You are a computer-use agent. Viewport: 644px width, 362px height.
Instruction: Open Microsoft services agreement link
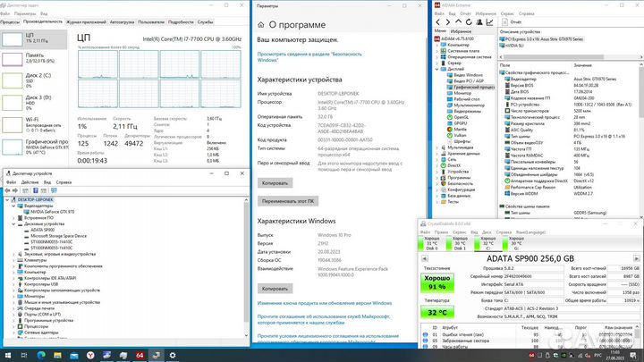[x=324, y=320]
